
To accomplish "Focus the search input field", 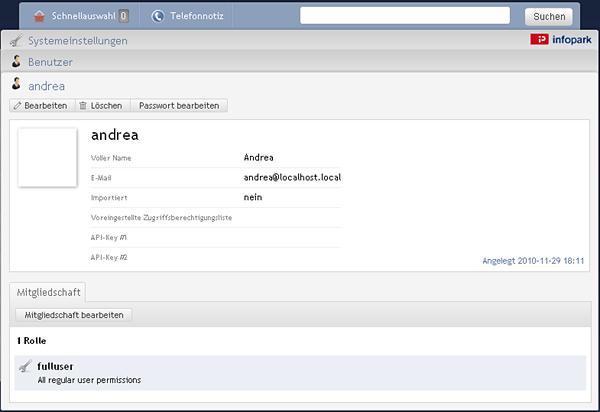I will pyautogui.click(x=405, y=16).
